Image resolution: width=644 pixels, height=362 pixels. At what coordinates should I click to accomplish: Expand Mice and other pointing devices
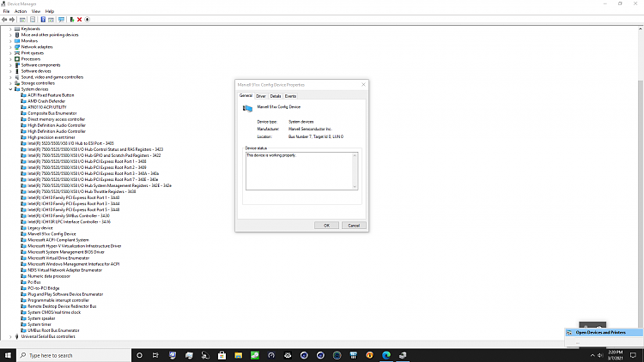(x=10, y=35)
